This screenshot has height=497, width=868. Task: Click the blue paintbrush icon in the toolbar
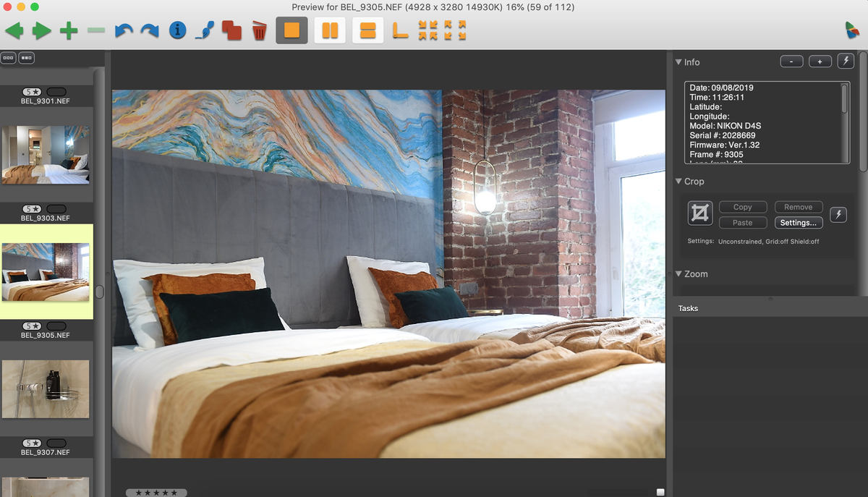(x=204, y=30)
